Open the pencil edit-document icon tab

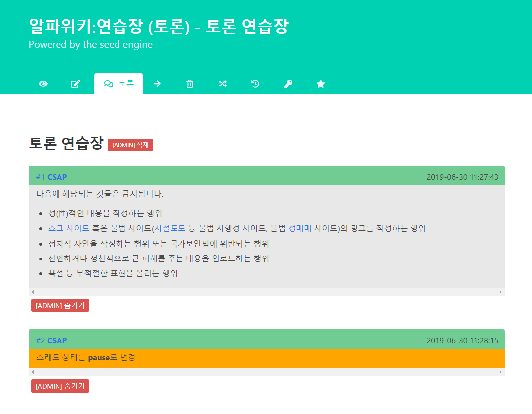tap(76, 84)
